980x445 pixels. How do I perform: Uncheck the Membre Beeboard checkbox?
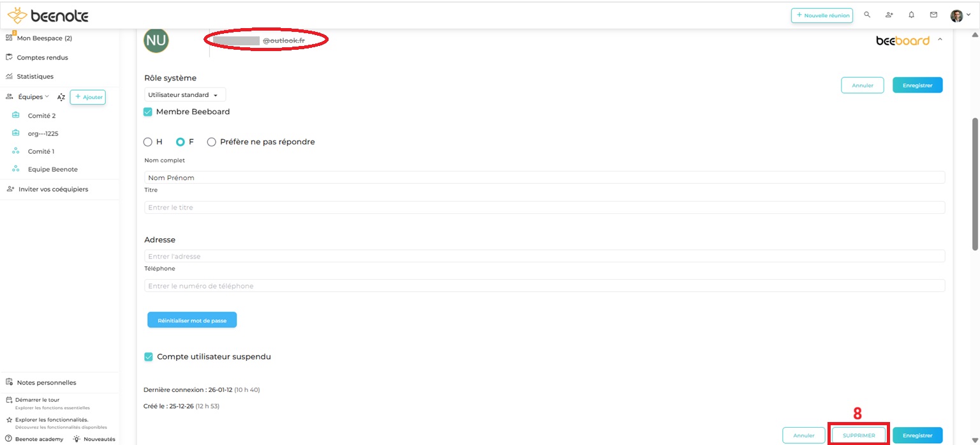pyautogui.click(x=148, y=112)
